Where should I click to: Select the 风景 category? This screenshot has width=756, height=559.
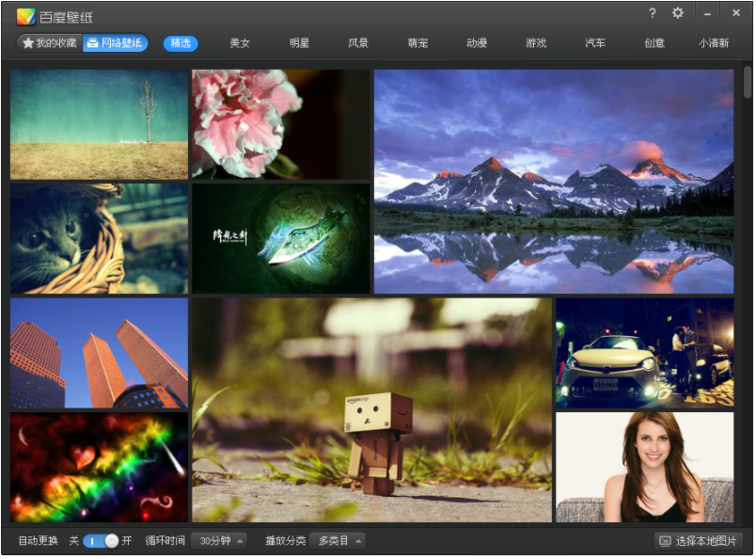(358, 43)
